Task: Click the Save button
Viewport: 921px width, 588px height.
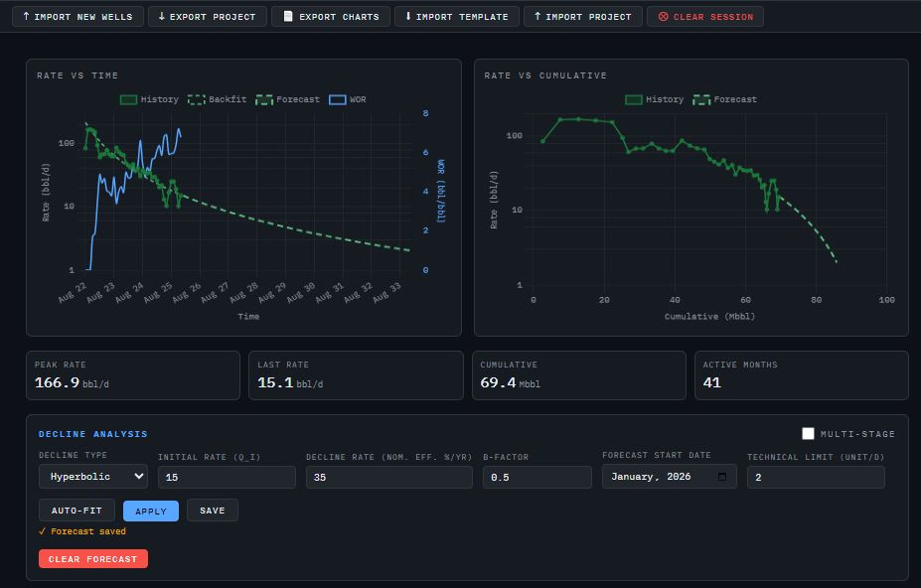Action: tap(212, 511)
